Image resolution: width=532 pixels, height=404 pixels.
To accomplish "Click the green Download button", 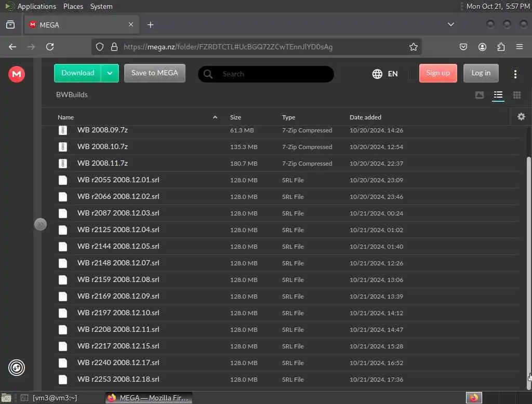I will pos(78,73).
